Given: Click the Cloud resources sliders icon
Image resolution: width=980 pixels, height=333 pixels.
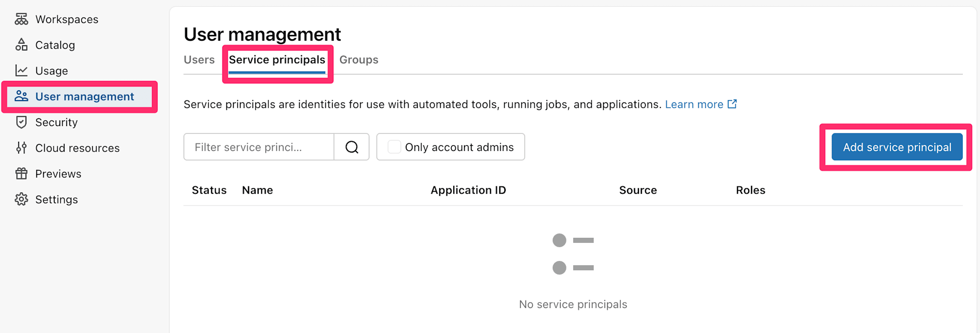Looking at the screenshot, I should 22,148.
